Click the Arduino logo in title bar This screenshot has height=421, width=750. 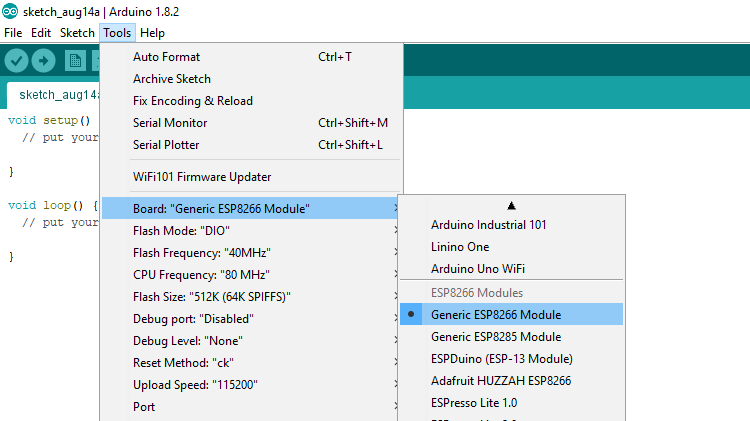pos(9,12)
